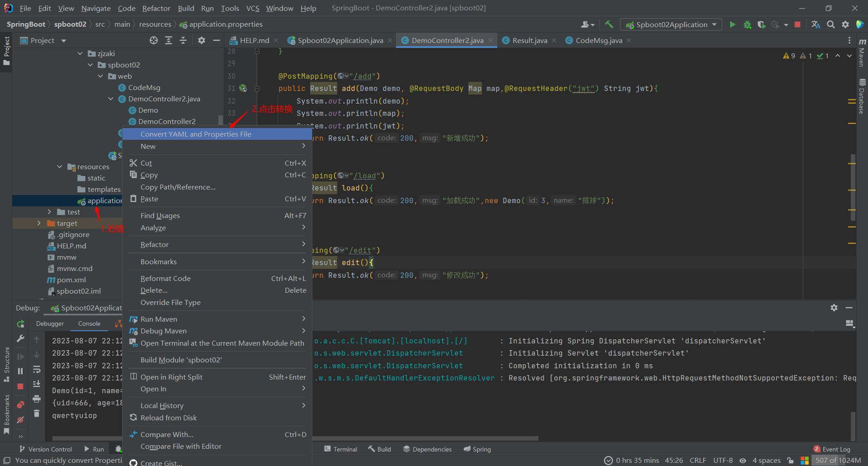This screenshot has width=868, height=466.
Task: Expand the test folder
Action: pos(49,212)
